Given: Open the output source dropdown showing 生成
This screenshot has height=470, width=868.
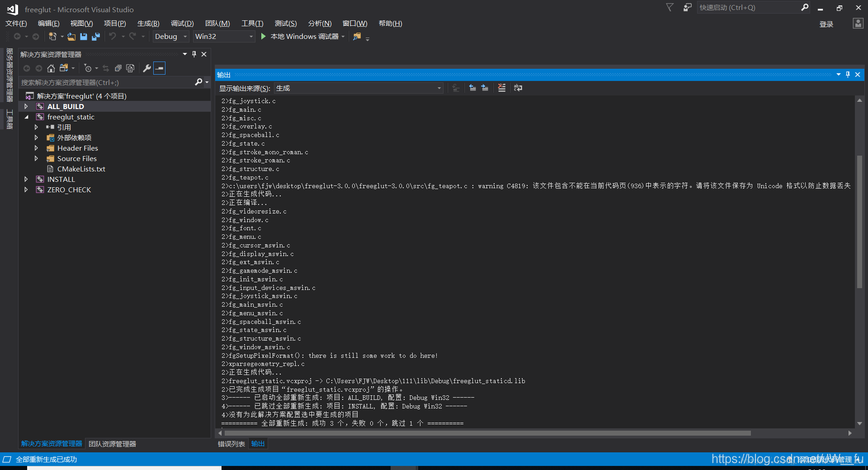Looking at the screenshot, I should [359, 88].
